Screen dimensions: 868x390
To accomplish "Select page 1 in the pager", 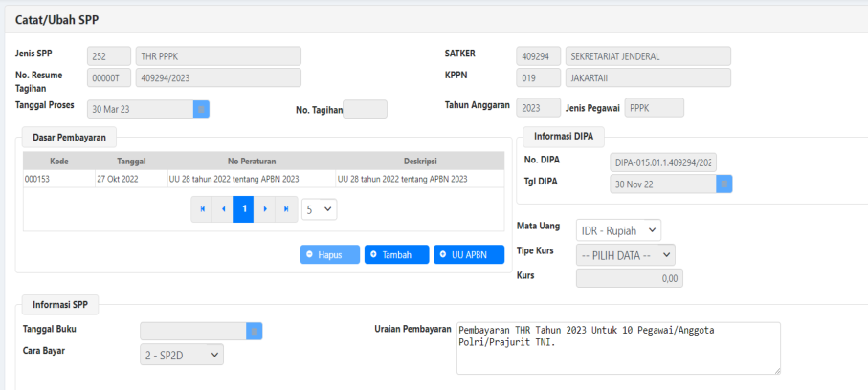I will 244,208.
